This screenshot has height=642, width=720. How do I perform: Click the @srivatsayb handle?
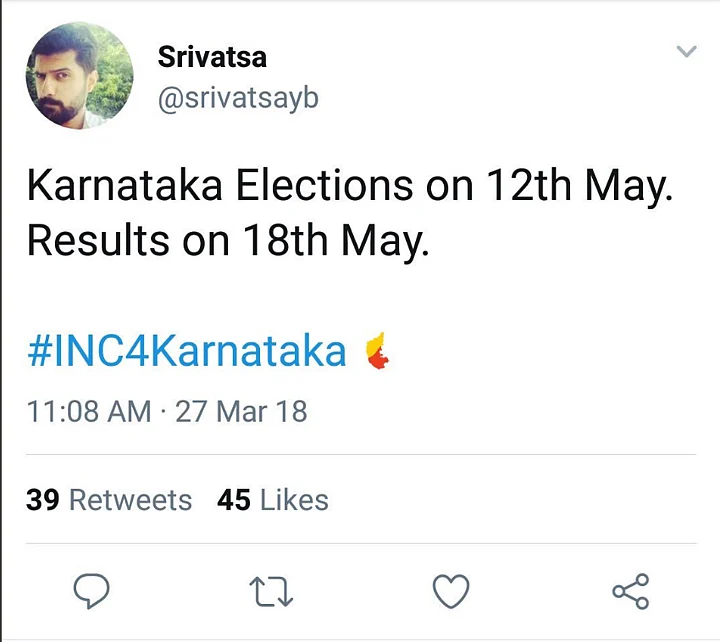[x=238, y=99]
